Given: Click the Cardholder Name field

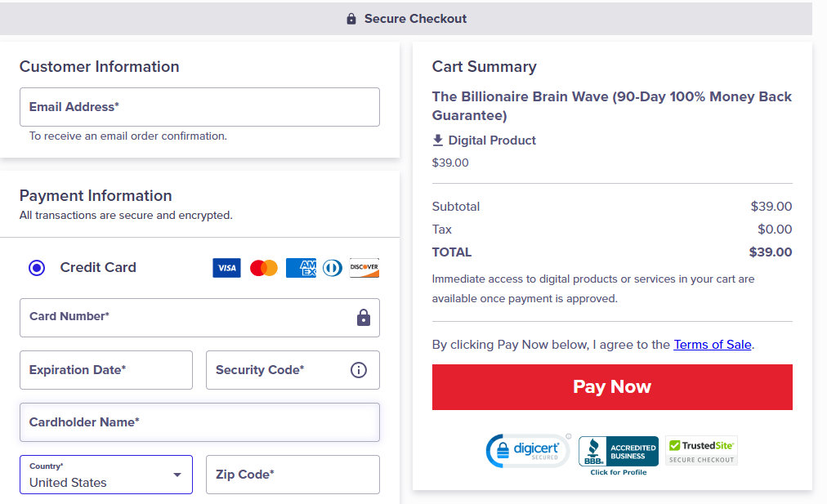Looking at the screenshot, I should (199, 422).
